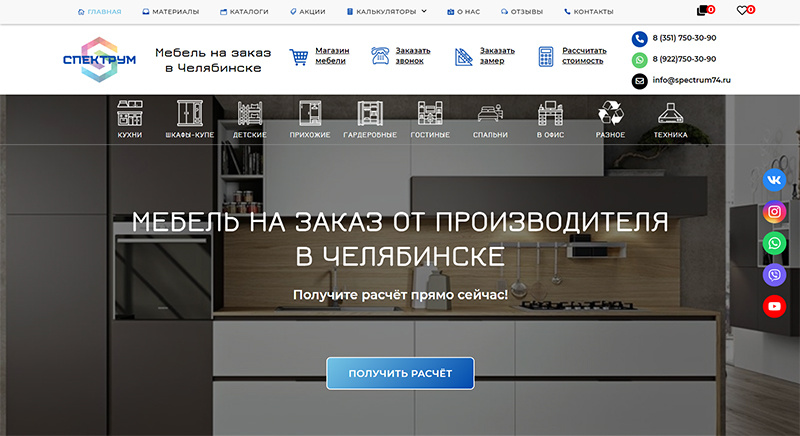Open the Шкафы-купе category icon
The height and width of the screenshot is (436, 800).
pyautogui.click(x=190, y=113)
